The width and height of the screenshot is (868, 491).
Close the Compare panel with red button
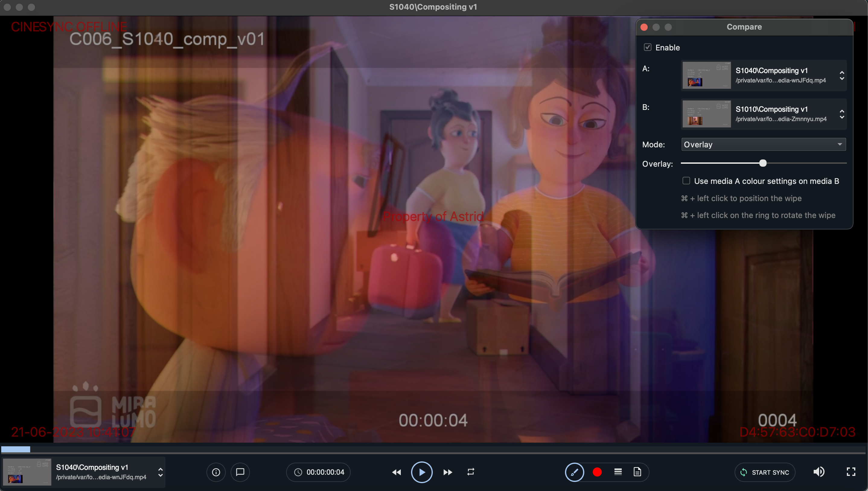644,27
